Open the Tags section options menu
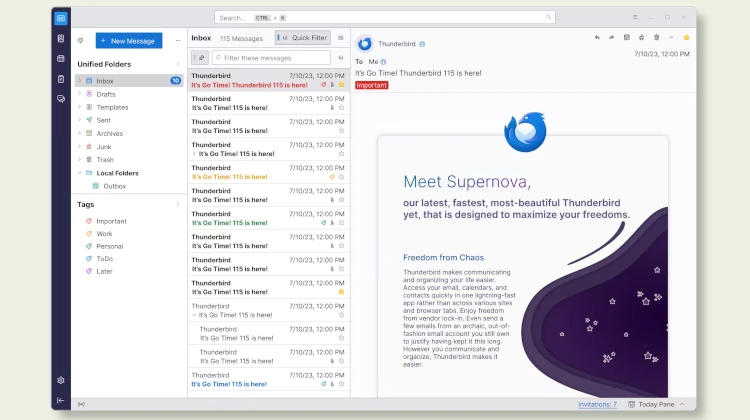This screenshot has height=420, width=750. click(178, 204)
